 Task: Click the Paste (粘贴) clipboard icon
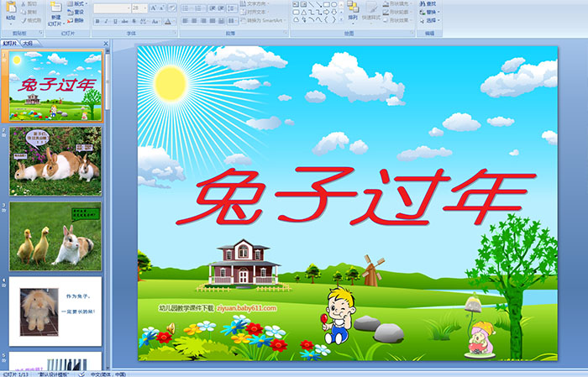pyautogui.click(x=11, y=7)
